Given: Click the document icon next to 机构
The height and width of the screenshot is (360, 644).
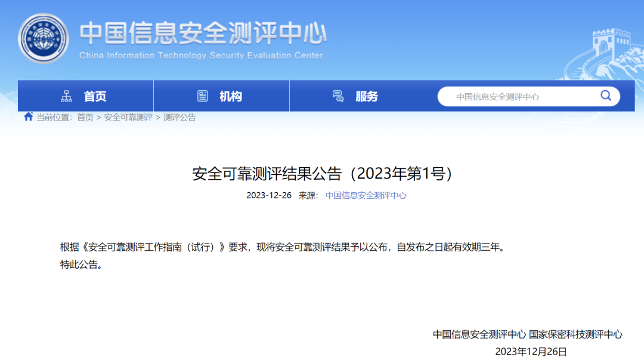Looking at the screenshot, I should pyautogui.click(x=203, y=96).
